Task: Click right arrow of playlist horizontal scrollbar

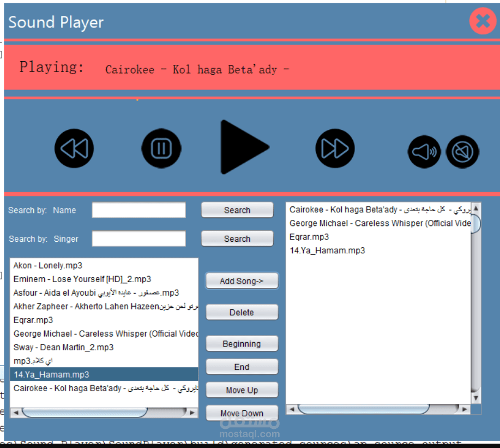Action: click(x=465, y=409)
